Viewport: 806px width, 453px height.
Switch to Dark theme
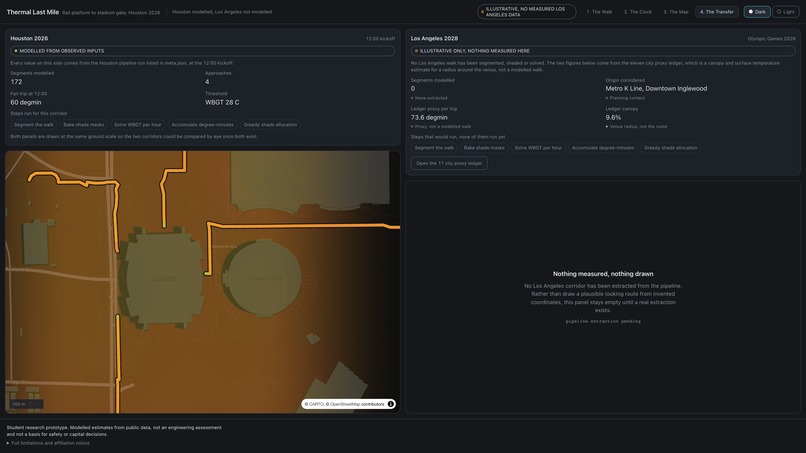[x=757, y=12]
